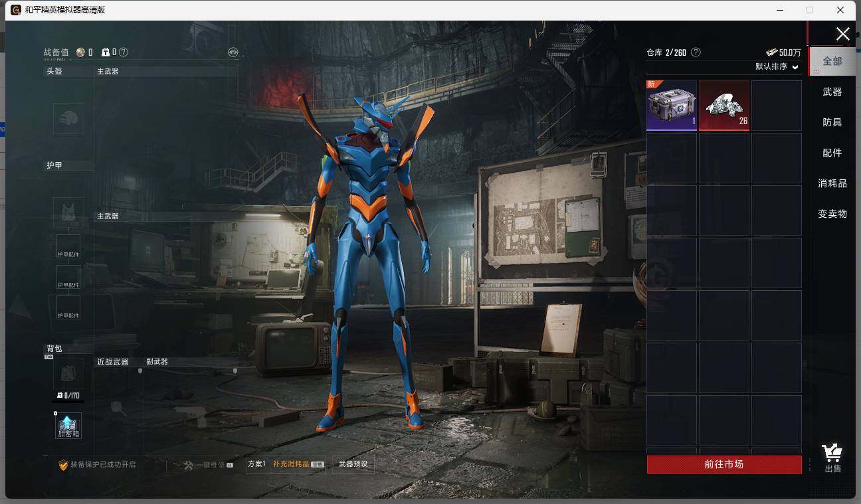Switch to the 配件 category tab

click(832, 153)
